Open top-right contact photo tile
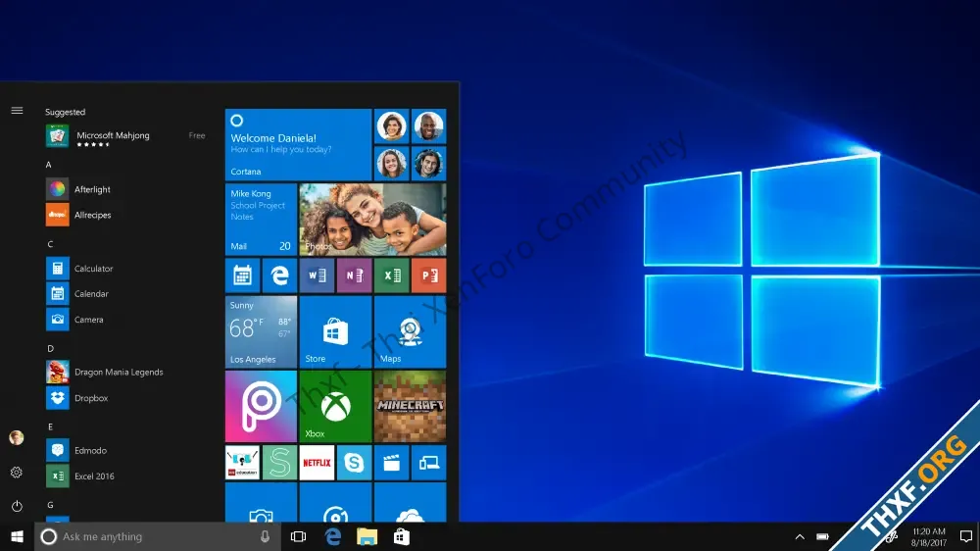This screenshot has width=980, height=551. click(429, 126)
